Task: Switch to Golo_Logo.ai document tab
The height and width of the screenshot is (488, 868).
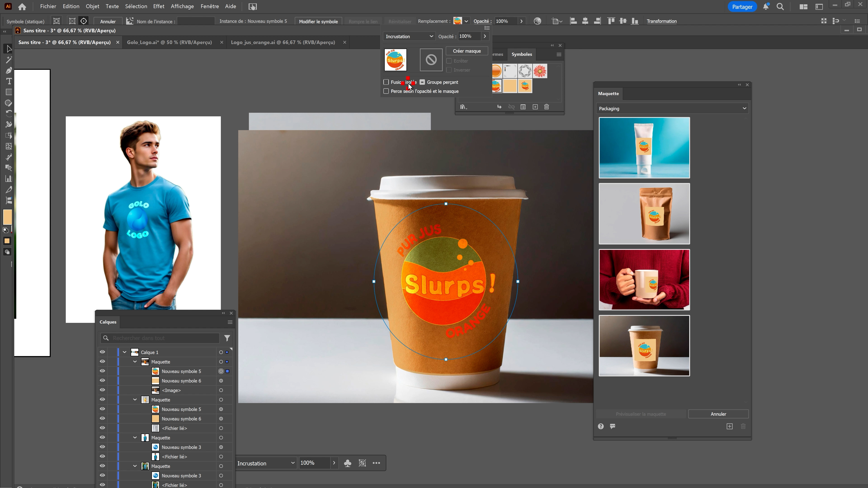Action: [x=170, y=42]
